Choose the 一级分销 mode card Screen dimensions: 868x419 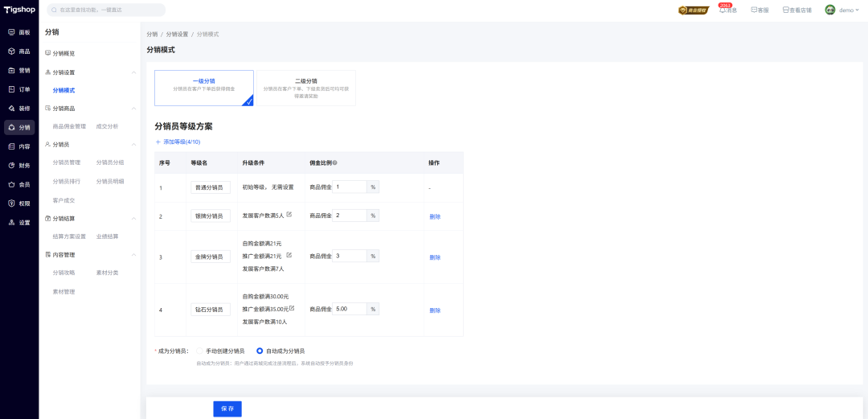tap(203, 88)
